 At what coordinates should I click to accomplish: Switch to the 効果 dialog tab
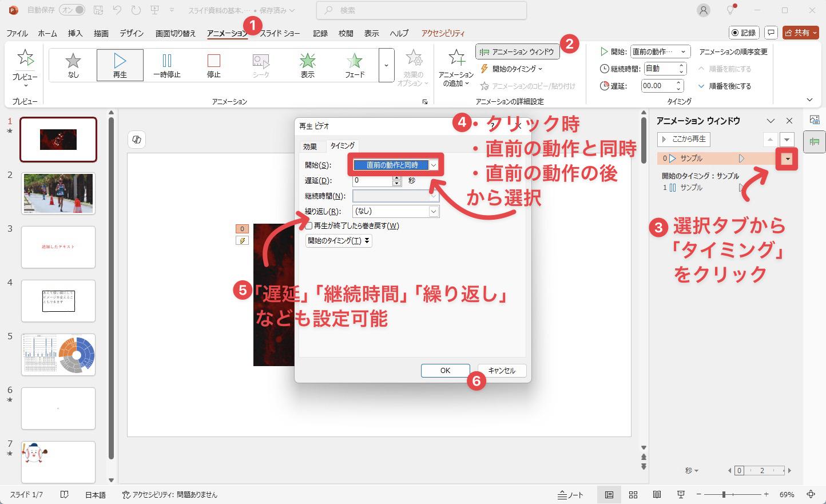(310, 146)
